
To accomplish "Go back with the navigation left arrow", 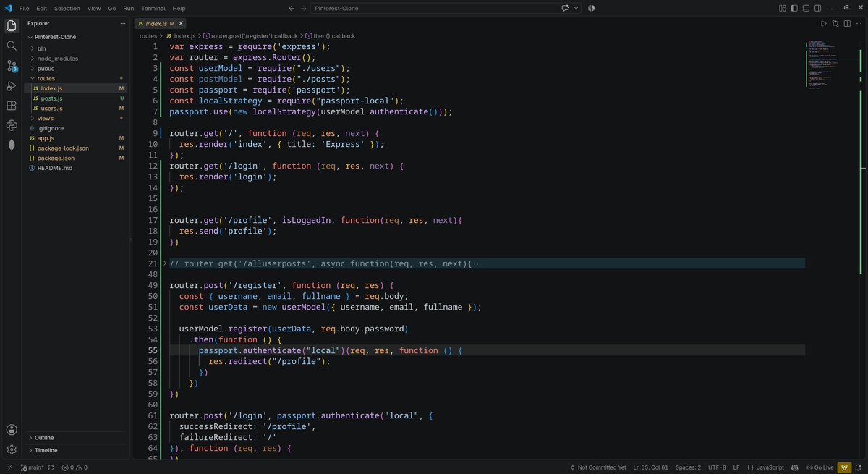I will coord(291,8).
